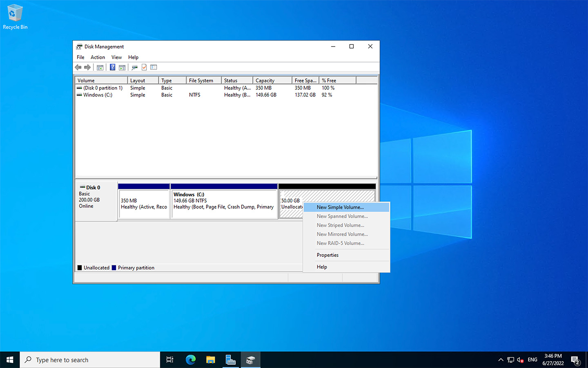This screenshot has height=368, width=588.
Task: Click the 92 % free cell
Action: tap(327, 95)
